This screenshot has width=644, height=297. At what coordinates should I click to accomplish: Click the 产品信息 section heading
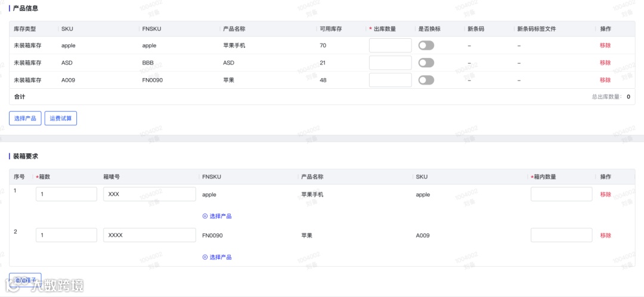(x=26, y=8)
